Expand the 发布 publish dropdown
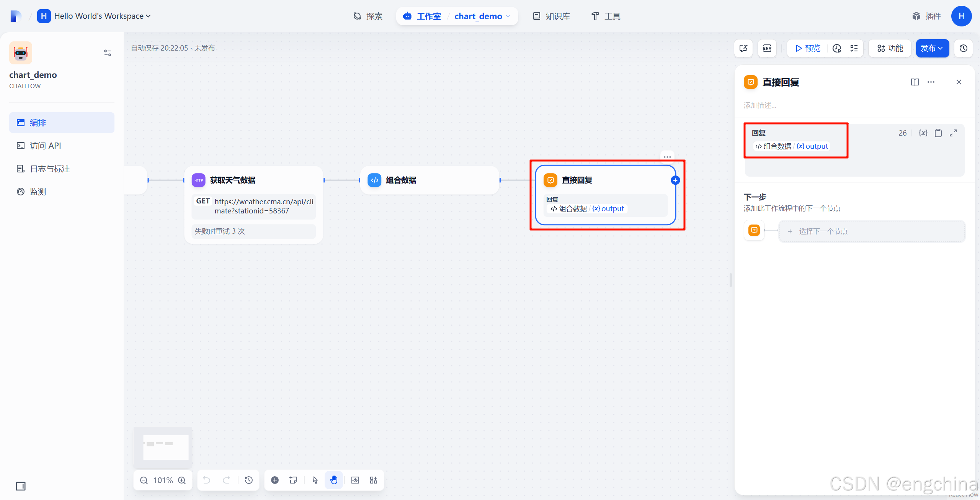Image resolution: width=980 pixels, height=500 pixels. tap(932, 48)
